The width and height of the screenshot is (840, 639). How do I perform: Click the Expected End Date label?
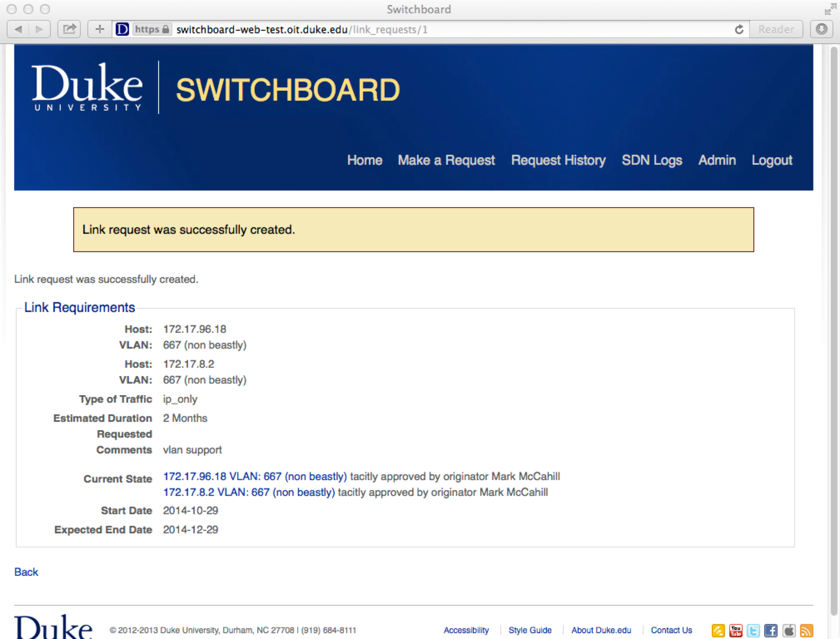click(103, 530)
